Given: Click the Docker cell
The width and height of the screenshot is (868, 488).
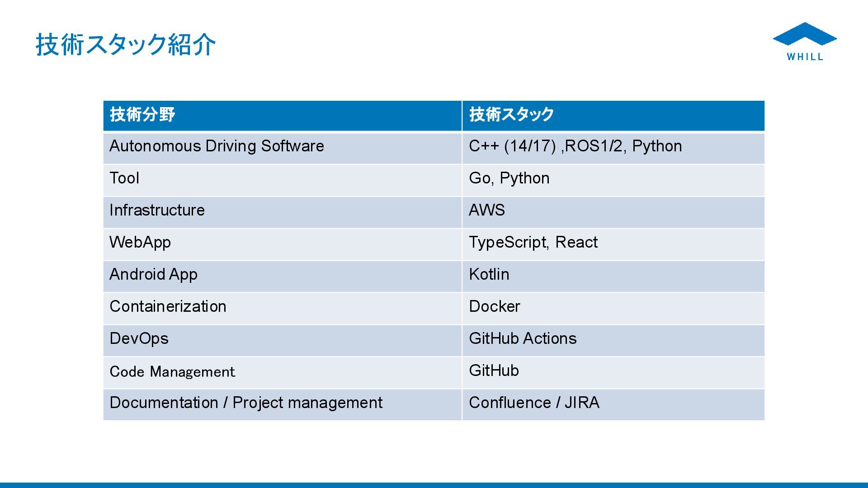Looking at the screenshot, I should (495, 307).
